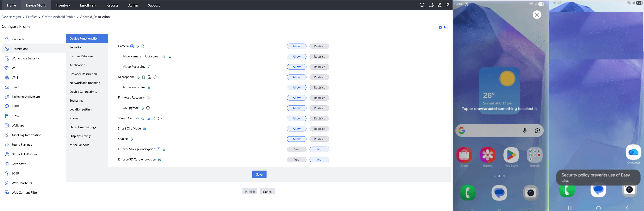
Task: Select Kiosk in profile sidebar
Action: (15, 116)
